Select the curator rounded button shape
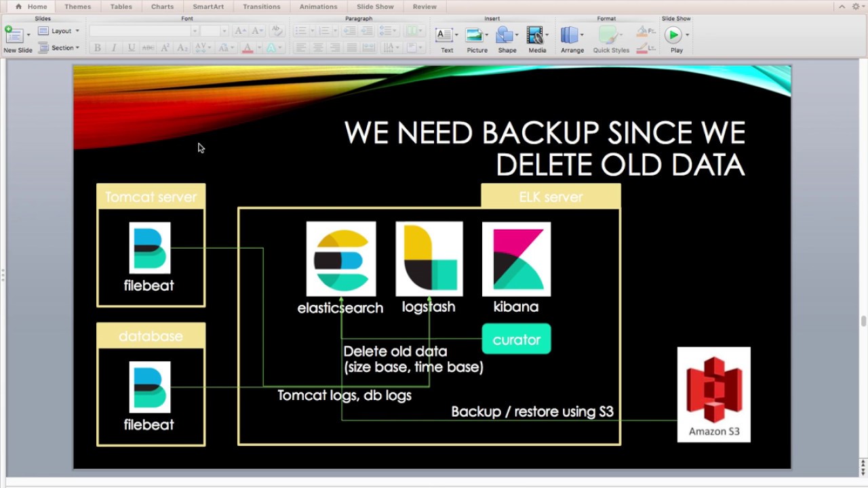Image resolution: width=868 pixels, height=488 pixels. point(517,340)
